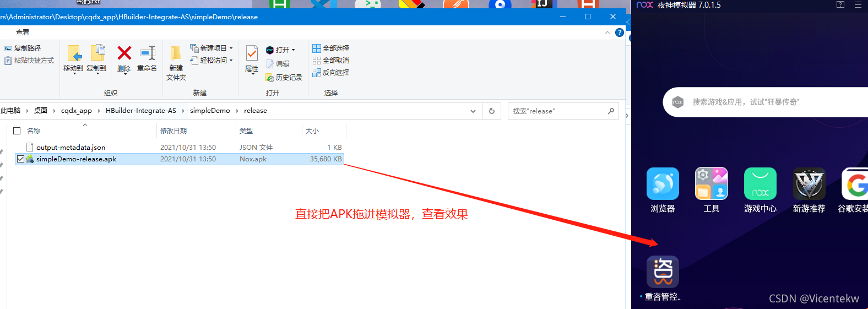This screenshot has width=868, height=309.
Task: Toggle the select-all checkbox in header
Action: [x=17, y=131]
